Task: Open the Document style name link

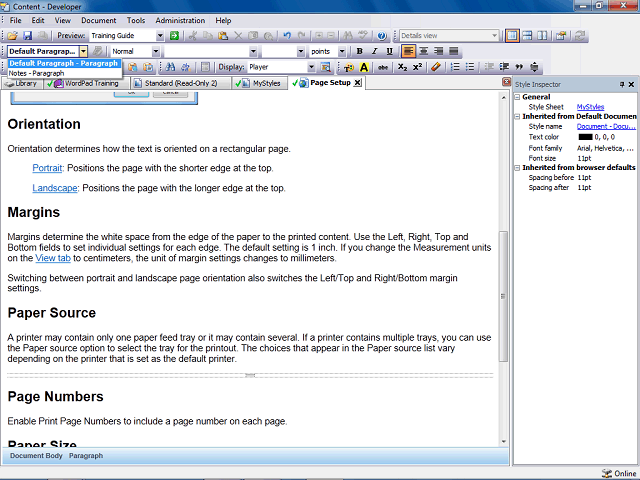Action: (x=606, y=127)
